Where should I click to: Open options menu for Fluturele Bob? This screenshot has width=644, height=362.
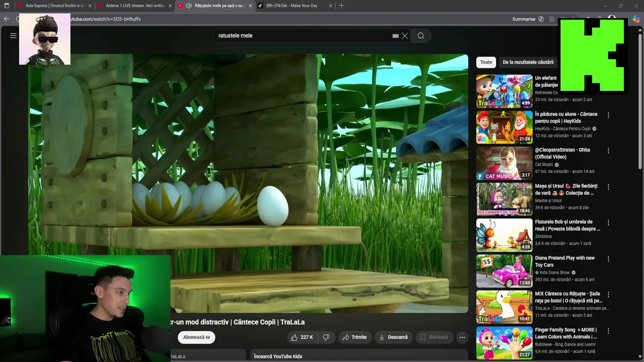click(608, 223)
